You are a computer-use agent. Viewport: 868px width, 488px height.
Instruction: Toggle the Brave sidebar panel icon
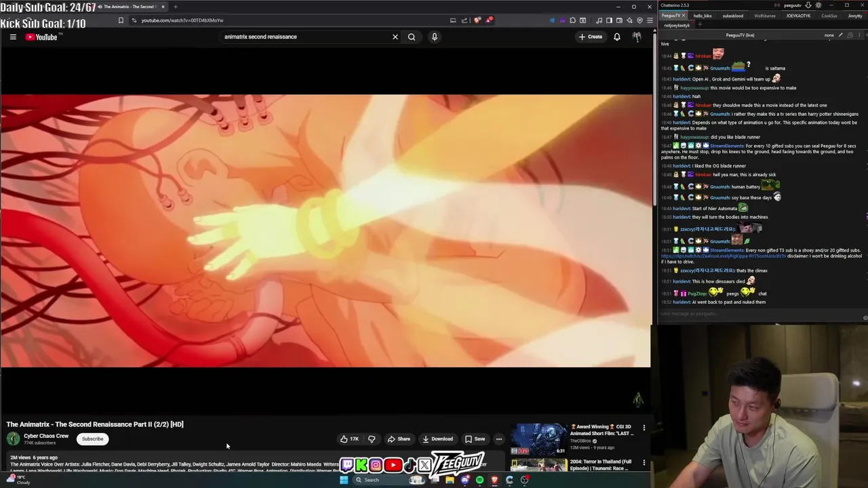[609, 20]
